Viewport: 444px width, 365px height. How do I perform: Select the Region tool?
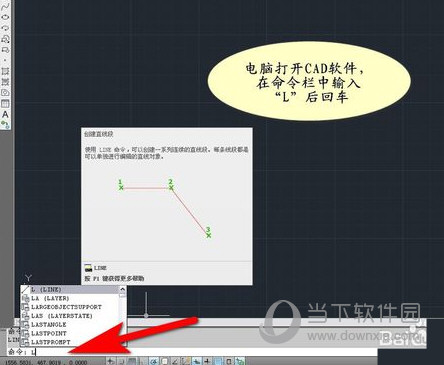[5, 93]
